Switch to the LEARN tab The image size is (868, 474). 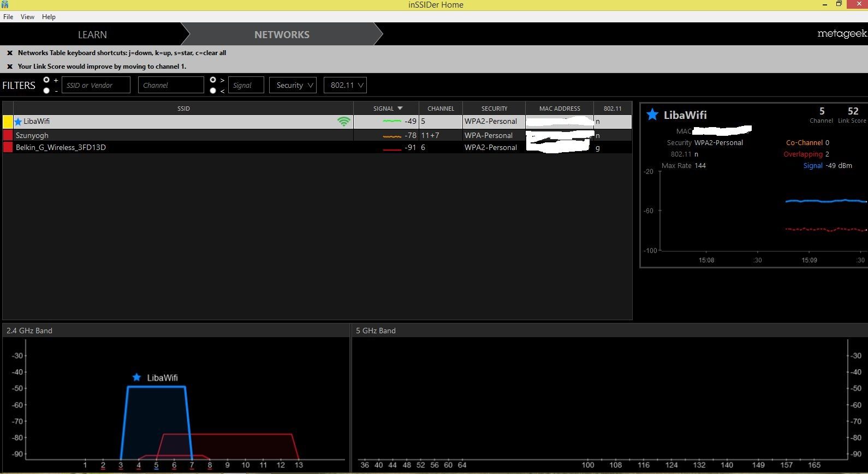(92, 34)
